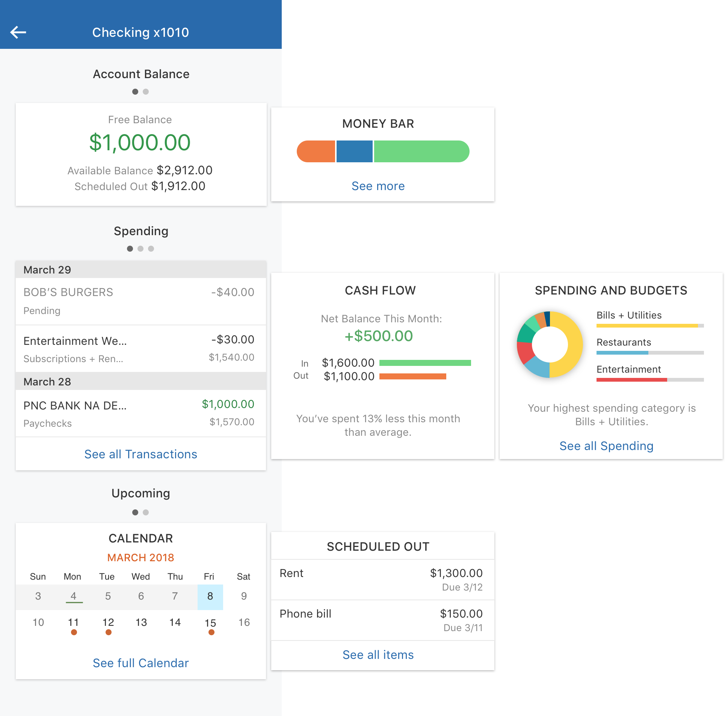This screenshot has height=716, width=728.
Task: Click green segment of Money Bar
Action: pos(421,151)
